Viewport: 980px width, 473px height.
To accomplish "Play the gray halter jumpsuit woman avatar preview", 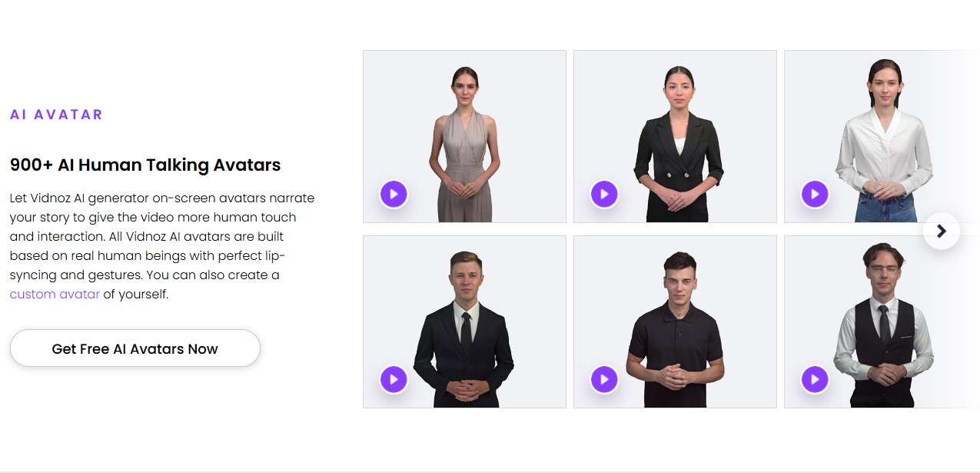I will pyautogui.click(x=394, y=194).
